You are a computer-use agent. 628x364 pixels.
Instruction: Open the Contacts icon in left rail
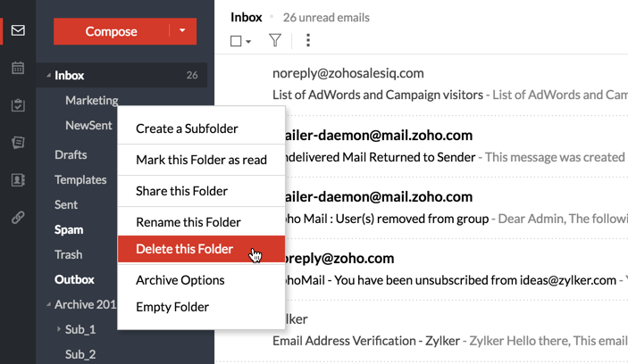(x=18, y=180)
